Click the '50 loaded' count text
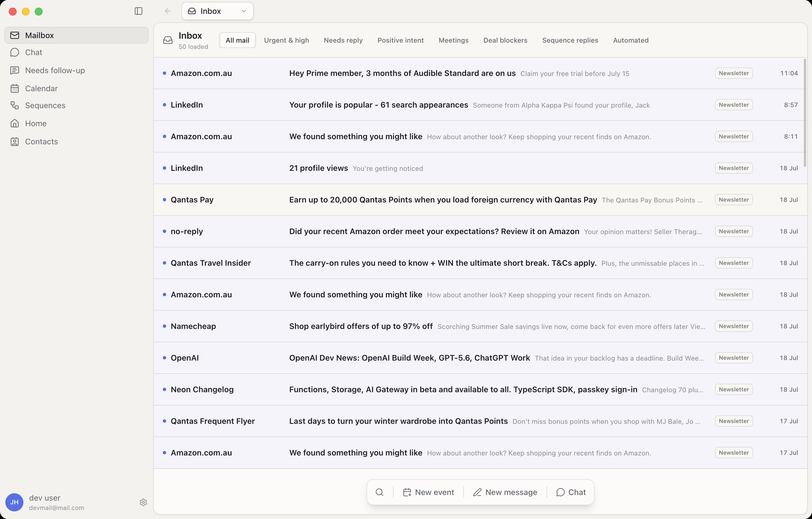 point(193,47)
